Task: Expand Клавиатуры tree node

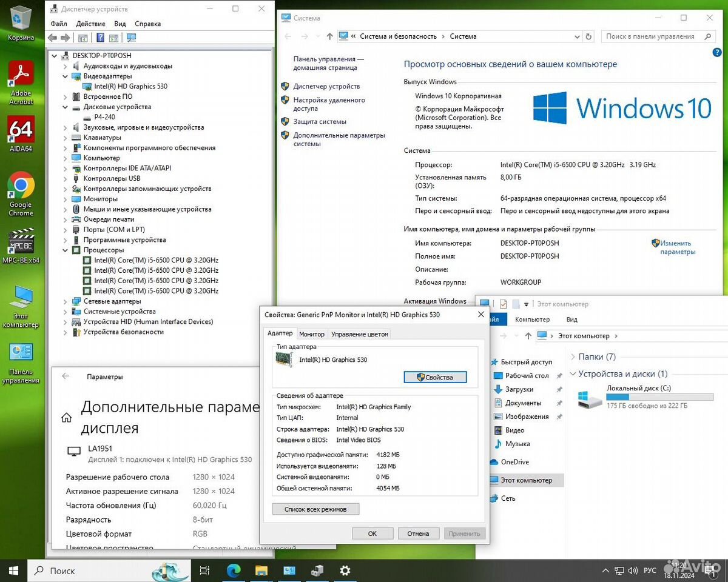Action: pos(66,138)
